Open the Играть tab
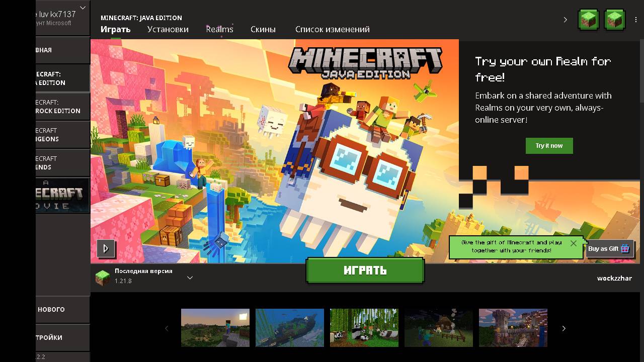The height and width of the screenshot is (362, 644). [x=115, y=29]
